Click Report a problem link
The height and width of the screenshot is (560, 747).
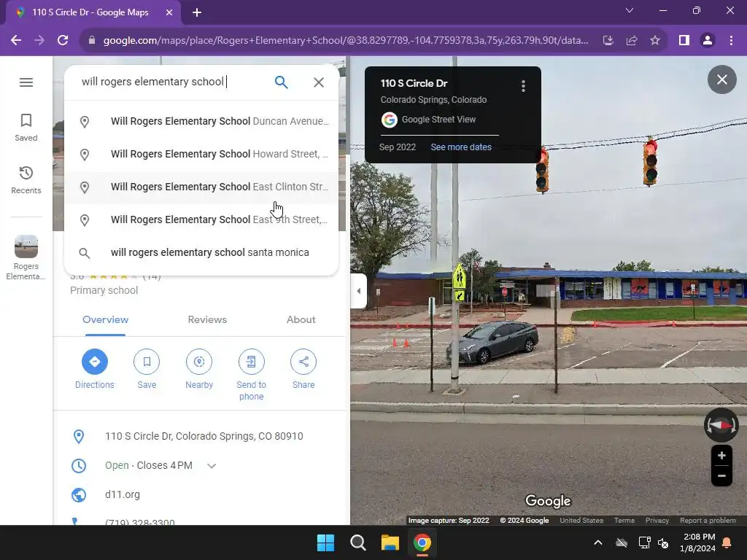click(708, 521)
